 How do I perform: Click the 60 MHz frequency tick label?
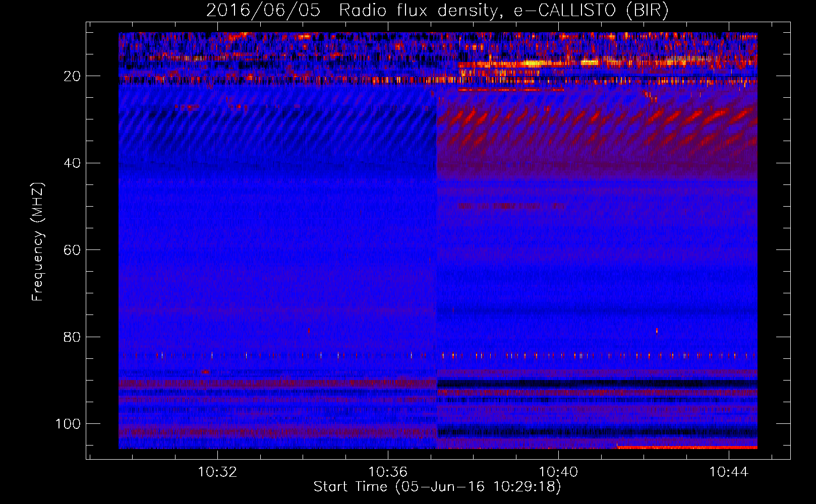coord(72,250)
